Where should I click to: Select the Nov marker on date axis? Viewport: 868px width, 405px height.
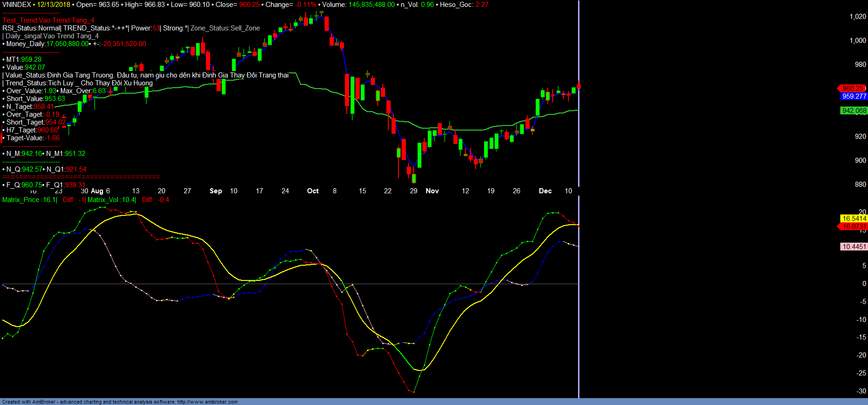coord(432,191)
